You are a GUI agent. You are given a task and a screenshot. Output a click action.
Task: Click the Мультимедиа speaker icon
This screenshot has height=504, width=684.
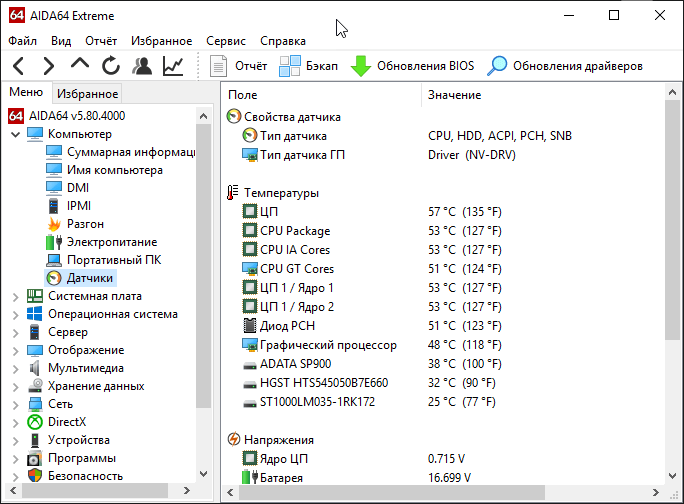tap(34, 368)
